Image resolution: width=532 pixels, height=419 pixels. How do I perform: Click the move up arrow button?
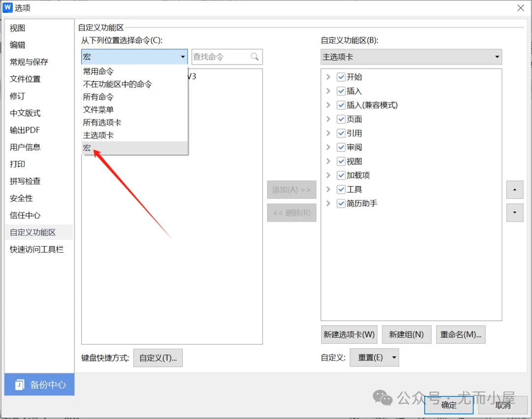coord(515,190)
